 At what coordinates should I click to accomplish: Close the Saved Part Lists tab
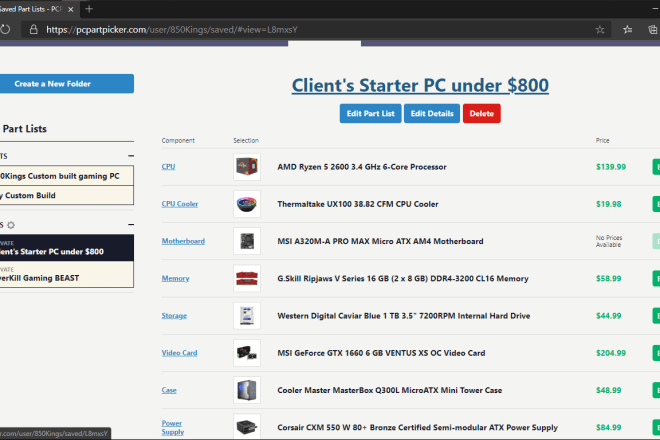coord(71,9)
